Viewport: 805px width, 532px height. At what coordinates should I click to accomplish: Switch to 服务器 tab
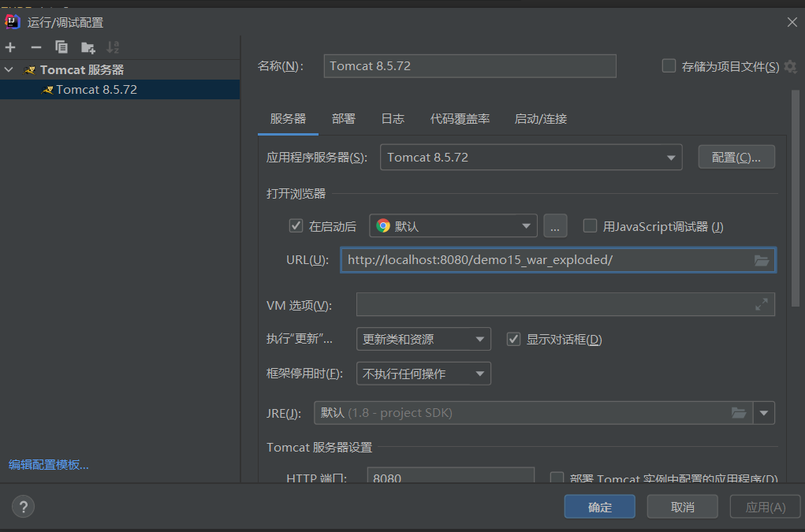pyautogui.click(x=288, y=119)
